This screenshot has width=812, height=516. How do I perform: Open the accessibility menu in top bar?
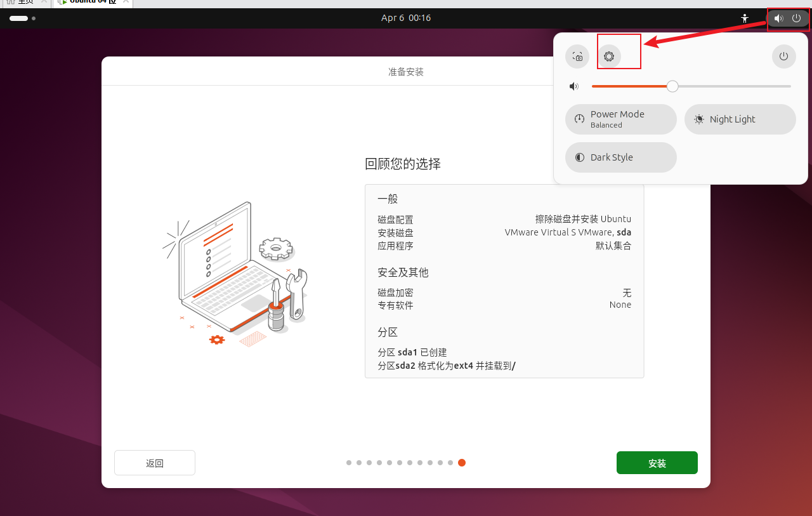[745, 18]
